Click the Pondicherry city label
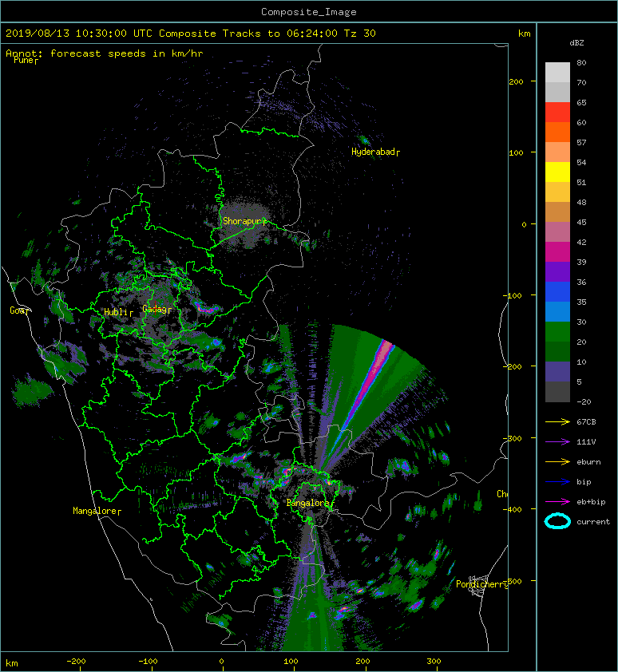Image resolution: width=618 pixels, height=672 pixels. pyautogui.click(x=481, y=584)
